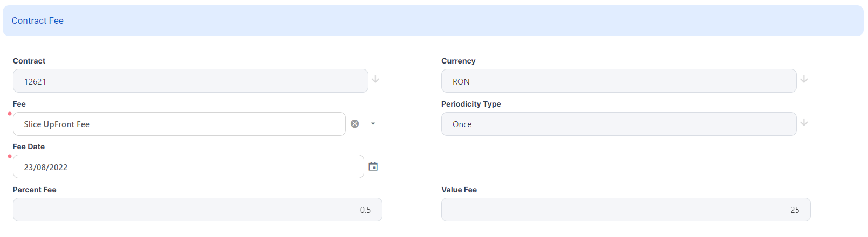Click the Fee Date label
This screenshot has height=237, width=868.
(x=29, y=147)
